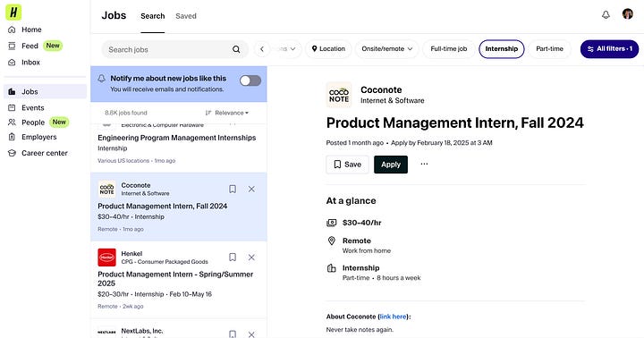This screenshot has width=644, height=338.
Task: Open the Feed page
Action: 30,46
